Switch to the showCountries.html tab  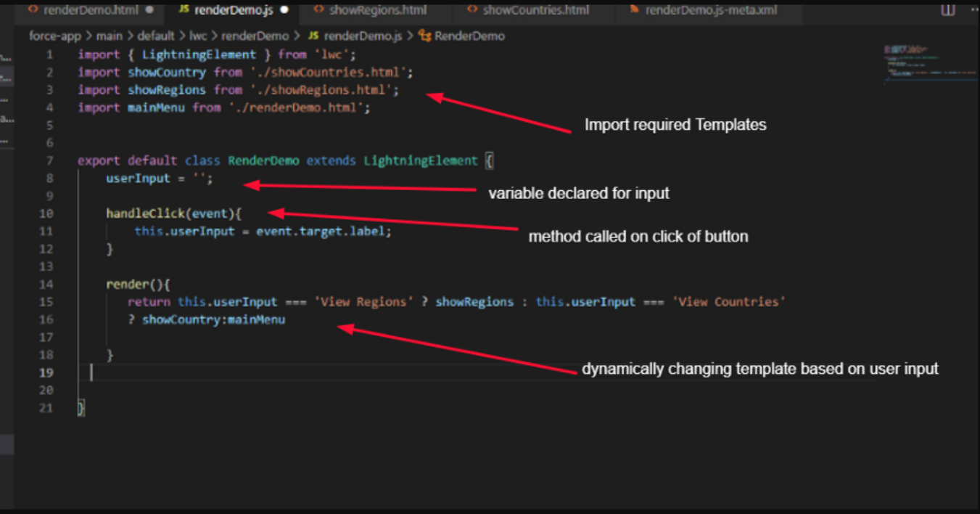[535, 10]
